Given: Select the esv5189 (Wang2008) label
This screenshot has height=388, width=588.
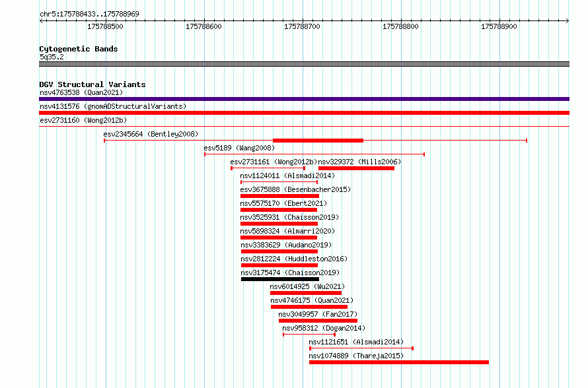Looking at the screenshot, I should (x=239, y=148).
